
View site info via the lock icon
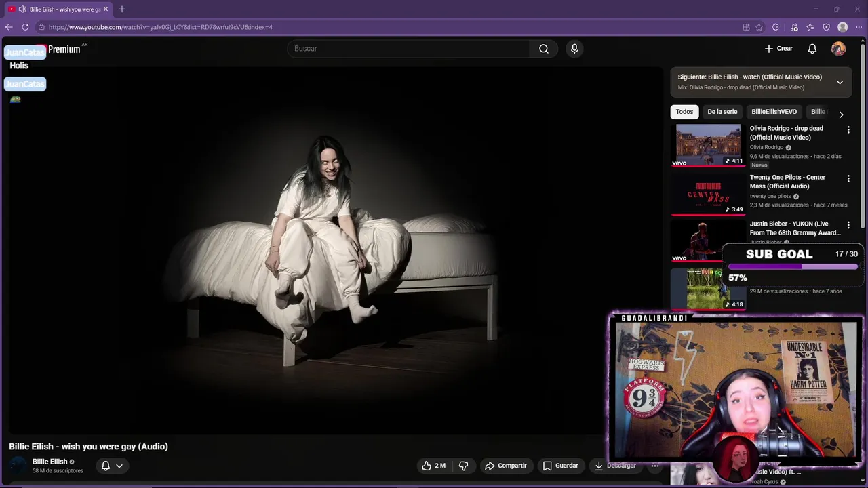tap(41, 27)
